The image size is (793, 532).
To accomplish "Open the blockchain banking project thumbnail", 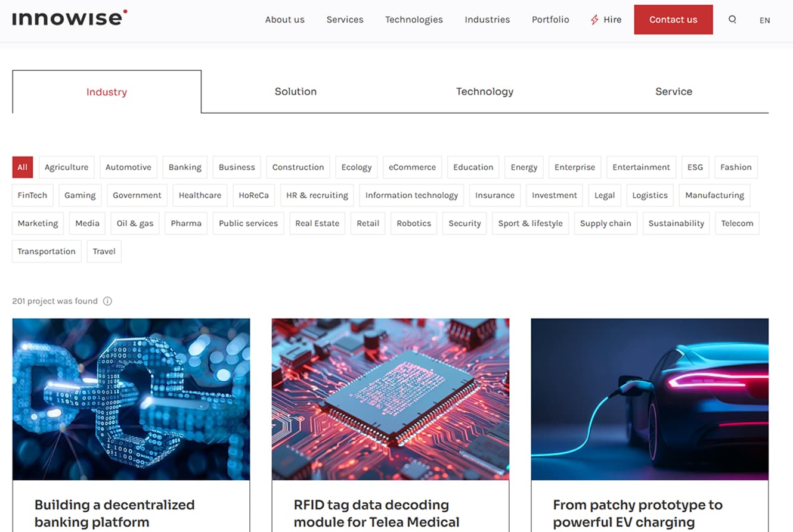I will click(131, 399).
